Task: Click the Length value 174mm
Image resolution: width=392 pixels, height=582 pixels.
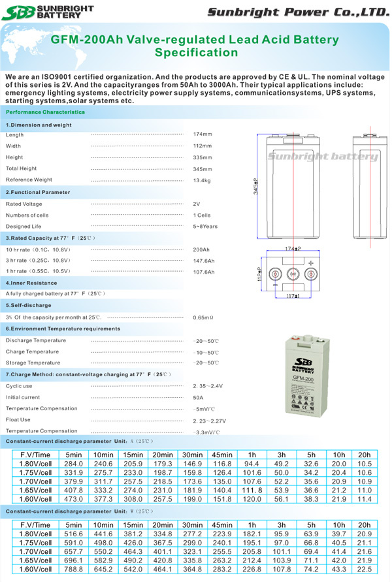Action: (x=203, y=134)
